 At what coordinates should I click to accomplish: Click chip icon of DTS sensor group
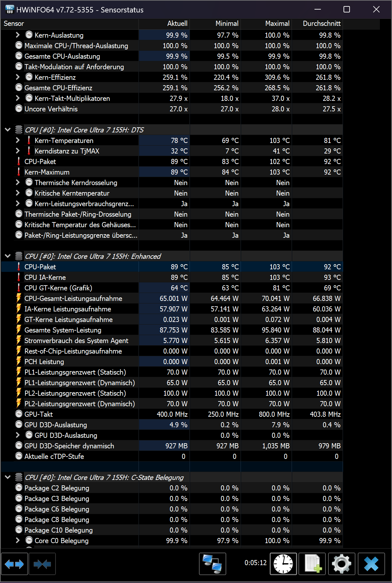[x=19, y=130]
